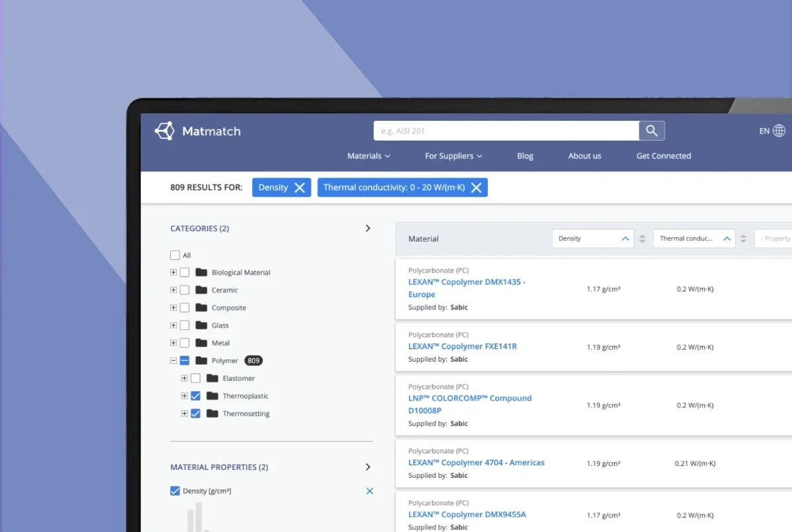This screenshot has height=532, width=792.
Task: Expand the Ceramic tree node
Action: (174, 290)
